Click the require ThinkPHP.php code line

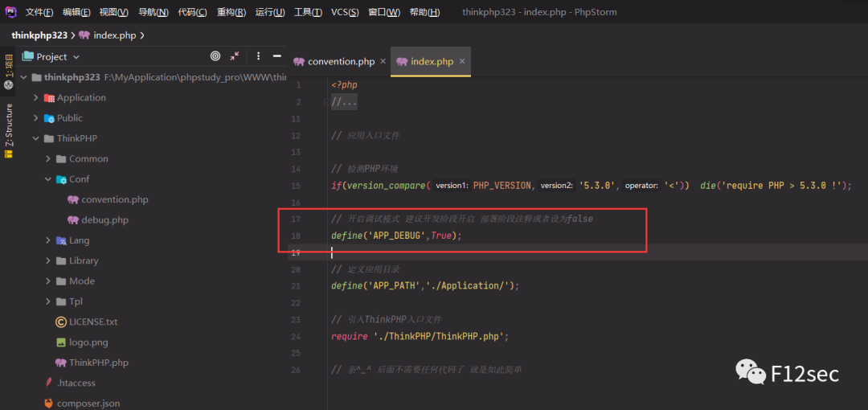pyautogui.click(x=420, y=336)
